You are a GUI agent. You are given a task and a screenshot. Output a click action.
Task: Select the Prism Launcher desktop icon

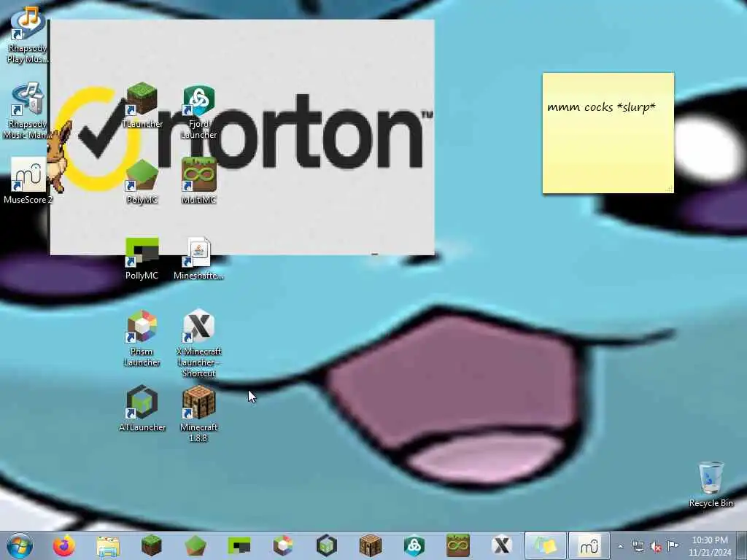(x=142, y=338)
